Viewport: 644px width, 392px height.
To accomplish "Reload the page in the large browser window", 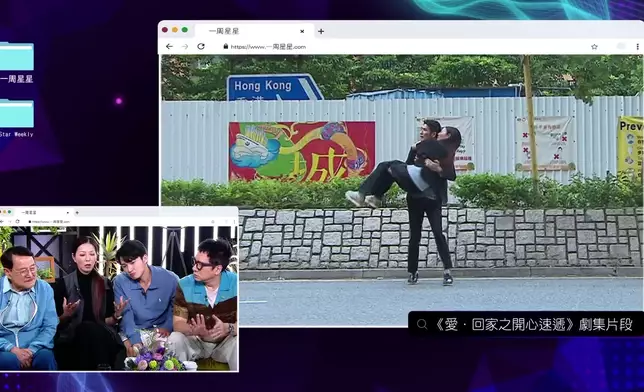I will tap(201, 46).
